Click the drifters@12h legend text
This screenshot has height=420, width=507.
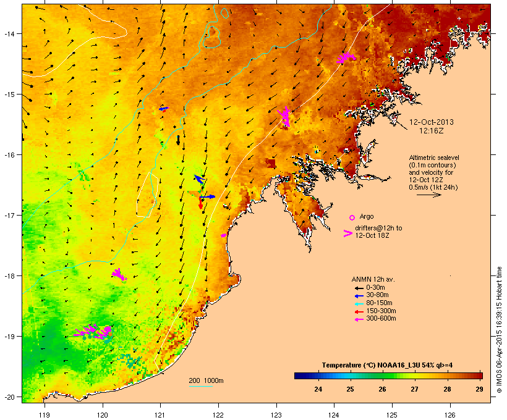point(378,232)
